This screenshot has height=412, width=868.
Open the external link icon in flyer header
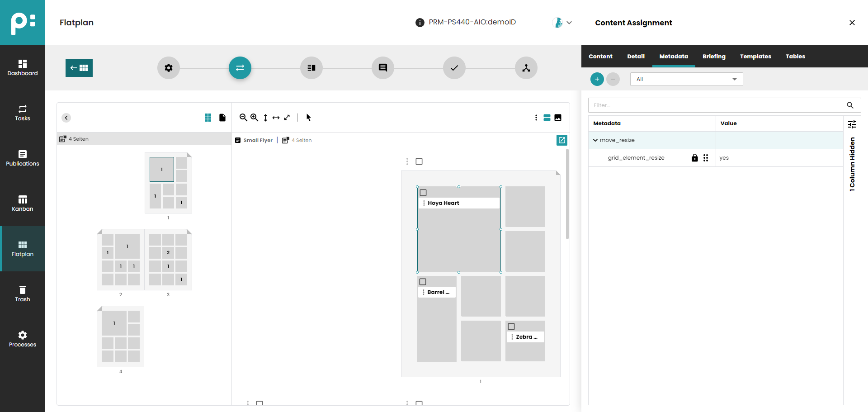(561, 140)
